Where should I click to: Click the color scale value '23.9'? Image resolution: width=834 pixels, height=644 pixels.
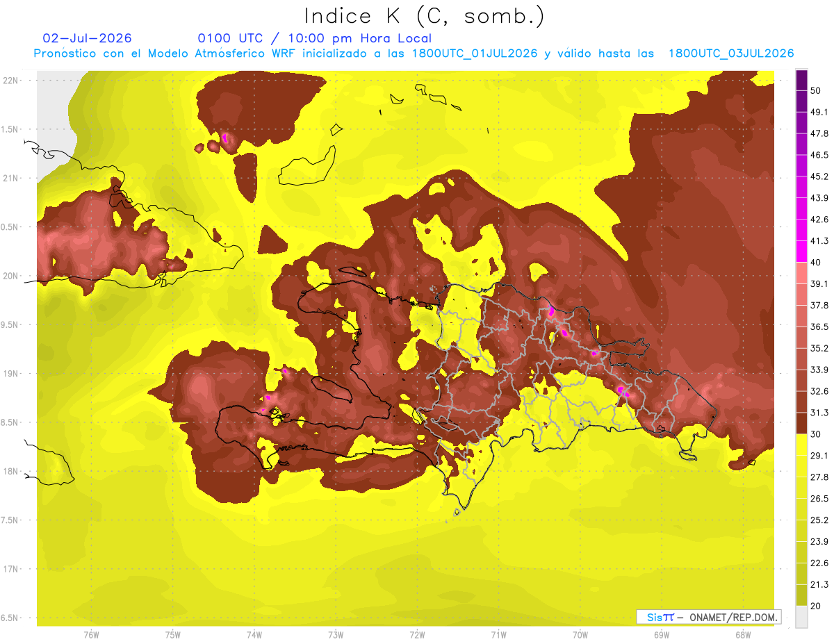point(819,542)
